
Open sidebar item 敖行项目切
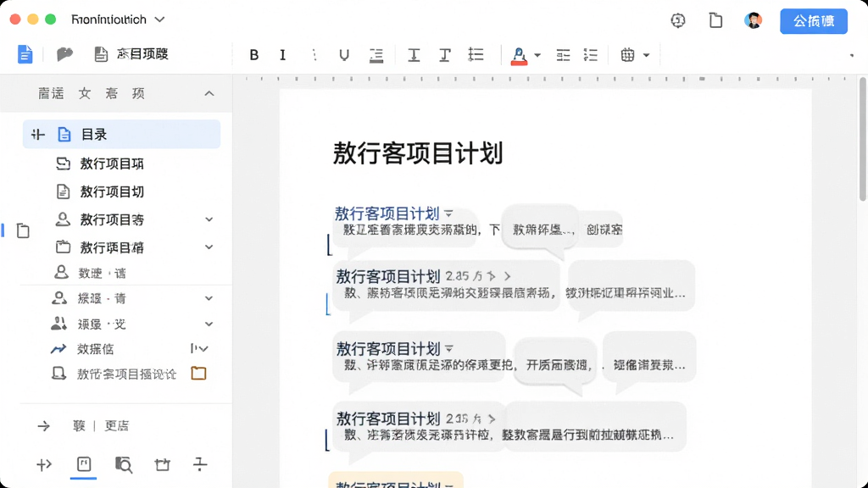112,191
